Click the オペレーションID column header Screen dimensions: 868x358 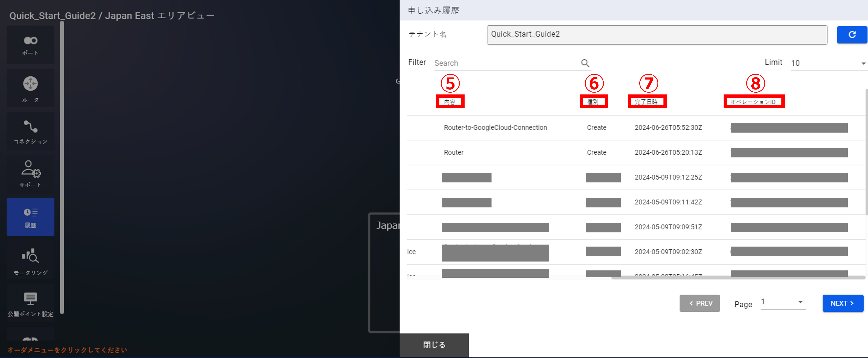coord(753,102)
